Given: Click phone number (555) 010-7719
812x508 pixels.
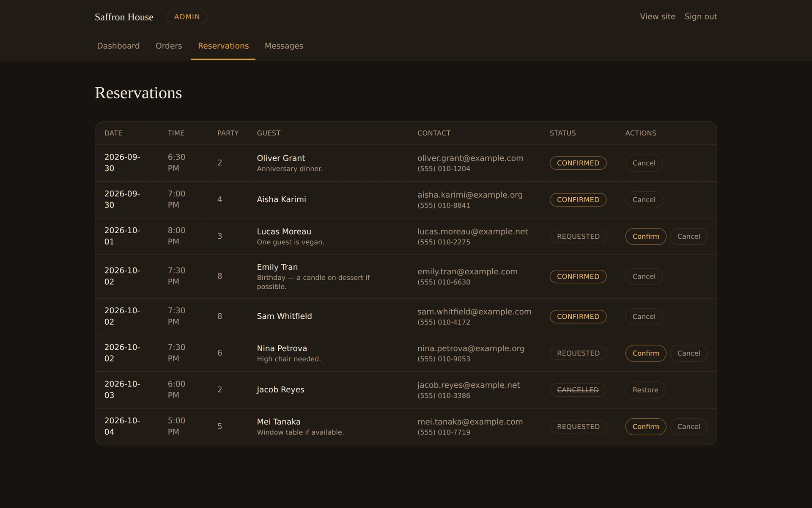Looking at the screenshot, I should tap(444, 432).
